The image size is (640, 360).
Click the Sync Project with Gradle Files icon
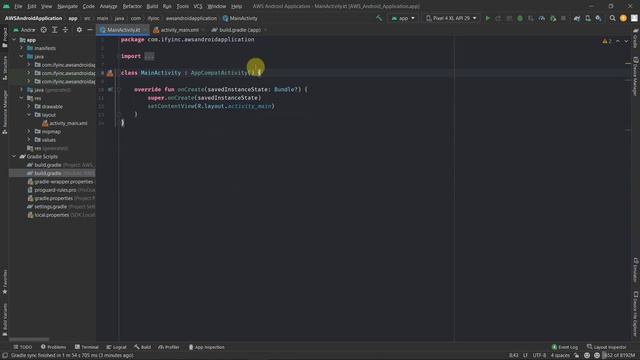coord(577,18)
